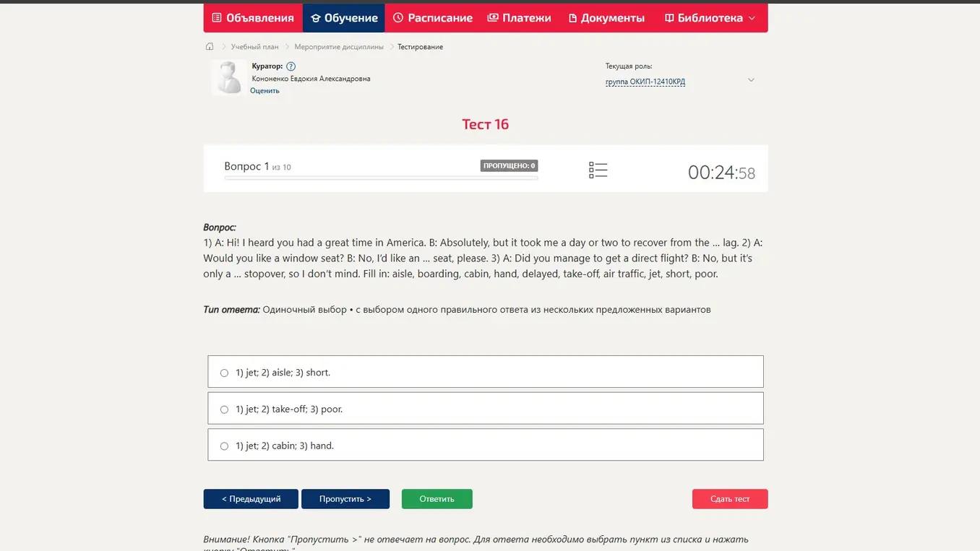Click the home breadcrumb icon
The width and height of the screenshot is (980, 551).
tap(210, 46)
